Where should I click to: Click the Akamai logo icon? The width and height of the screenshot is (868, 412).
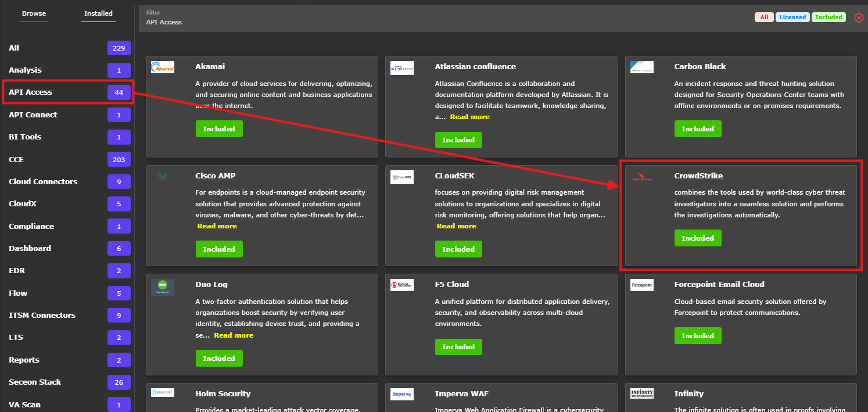pyautogui.click(x=163, y=67)
